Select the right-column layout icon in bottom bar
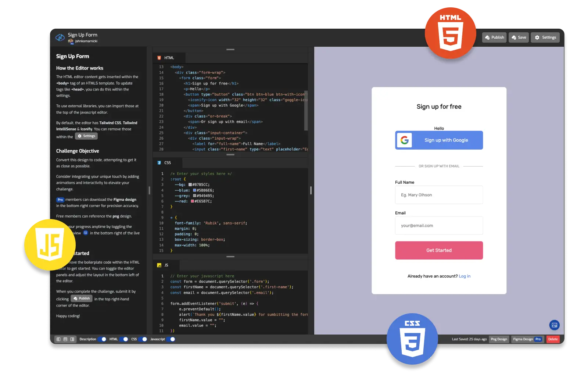The width and height of the screenshot is (588, 372). [72, 339]
